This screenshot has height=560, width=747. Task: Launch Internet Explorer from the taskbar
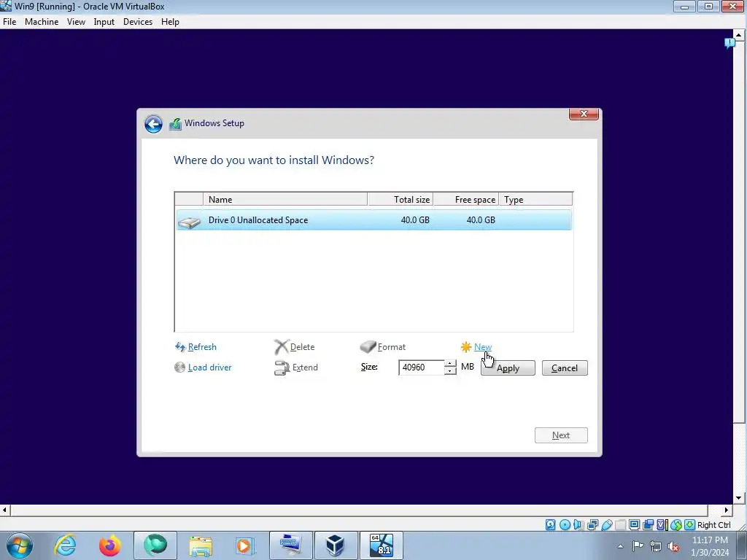(65, 545)
